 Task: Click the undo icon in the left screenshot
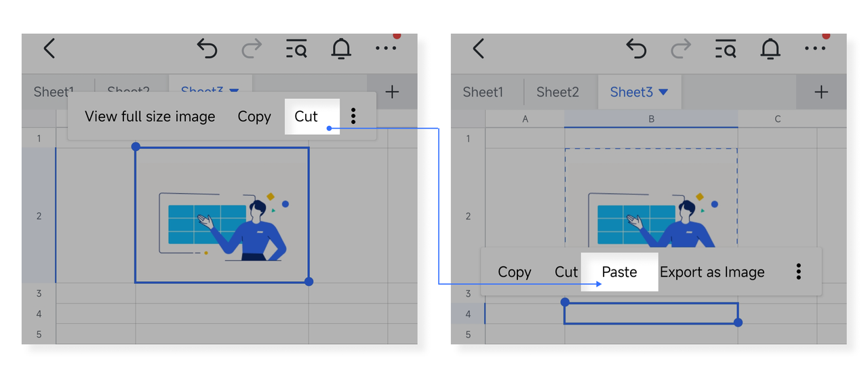coord(207,49)
